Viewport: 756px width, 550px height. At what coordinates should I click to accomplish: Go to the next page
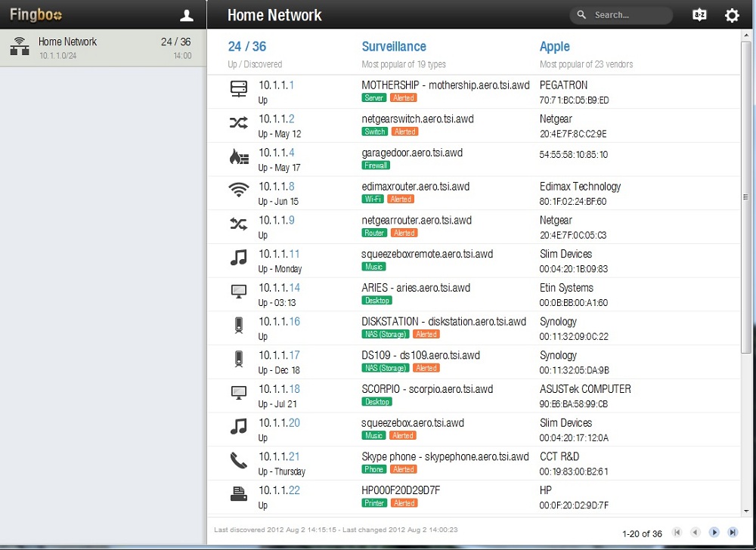[714, 532]
